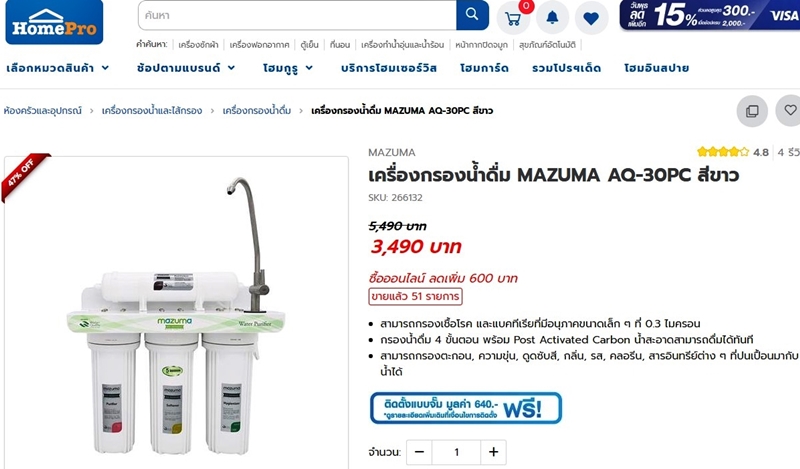Expand เลือกหมวดสินค้า category dropdown
Screen dimensions: 800x469
point(58,68)
